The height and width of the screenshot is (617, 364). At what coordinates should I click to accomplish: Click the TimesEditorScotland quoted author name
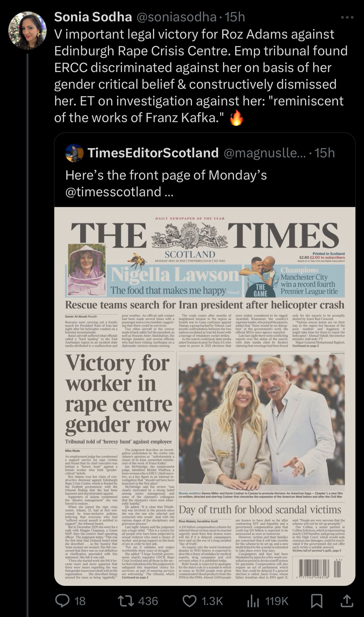click(x=153, y=153)
